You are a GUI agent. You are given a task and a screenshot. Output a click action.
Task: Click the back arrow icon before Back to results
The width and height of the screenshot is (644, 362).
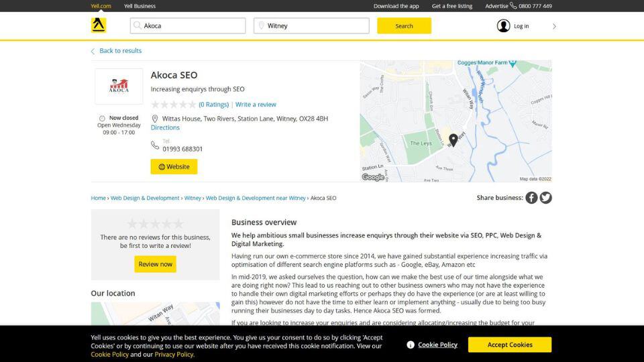93,52
